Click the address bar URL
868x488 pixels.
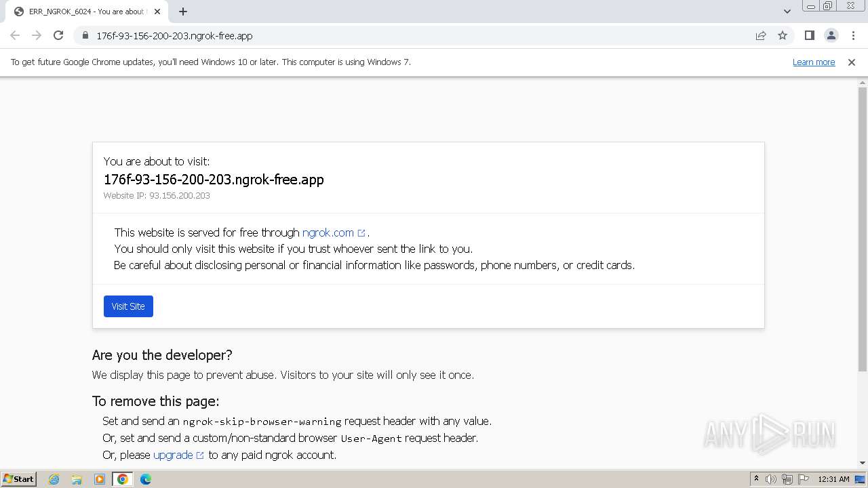(174, 36)
